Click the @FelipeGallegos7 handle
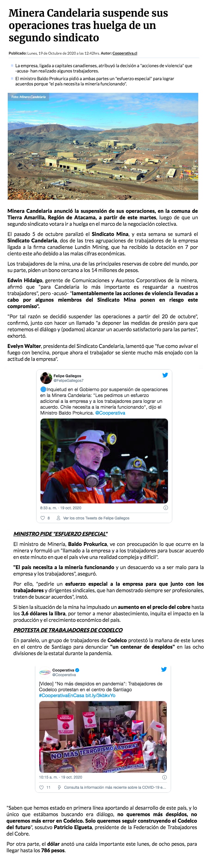The width and height of the screenshot is (210, 868). click(69, 380)
